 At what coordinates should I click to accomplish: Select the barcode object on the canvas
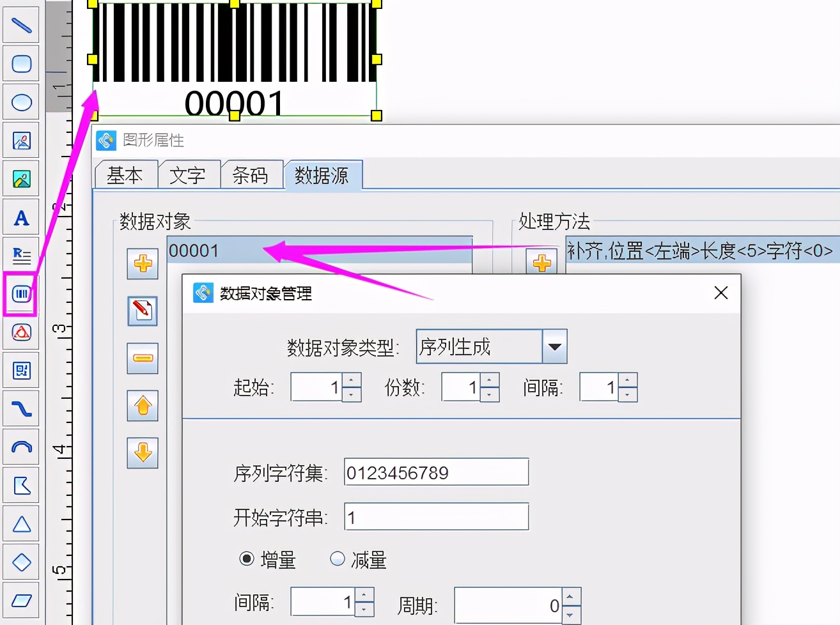(x=235, y=59)
